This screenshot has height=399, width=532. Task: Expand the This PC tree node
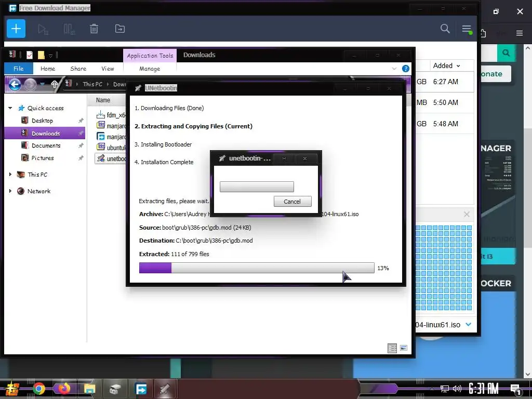click(x=10, y=175)
